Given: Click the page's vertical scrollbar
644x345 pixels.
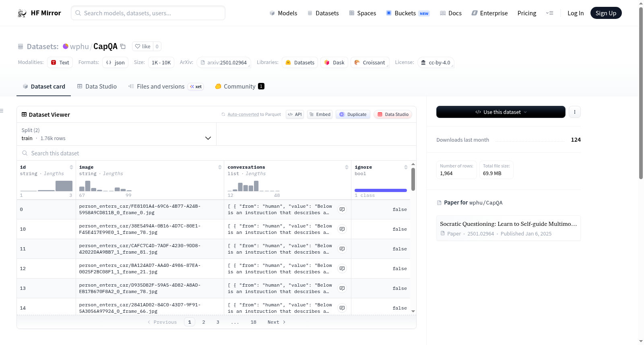Looking at the screenshot, I should (641, 93).
